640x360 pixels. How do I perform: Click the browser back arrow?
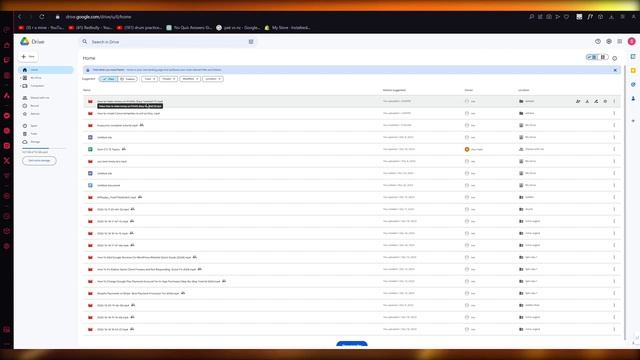[x=19, y=17]
